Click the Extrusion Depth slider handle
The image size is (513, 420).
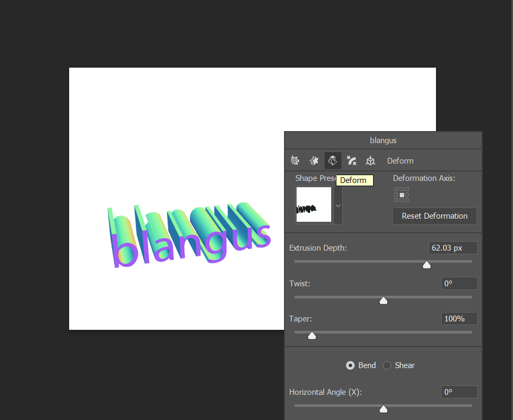[x=427, y=265]
